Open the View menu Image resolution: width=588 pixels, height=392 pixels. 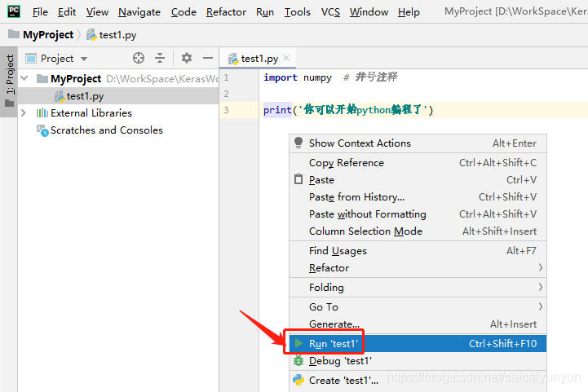coord(97,12)
